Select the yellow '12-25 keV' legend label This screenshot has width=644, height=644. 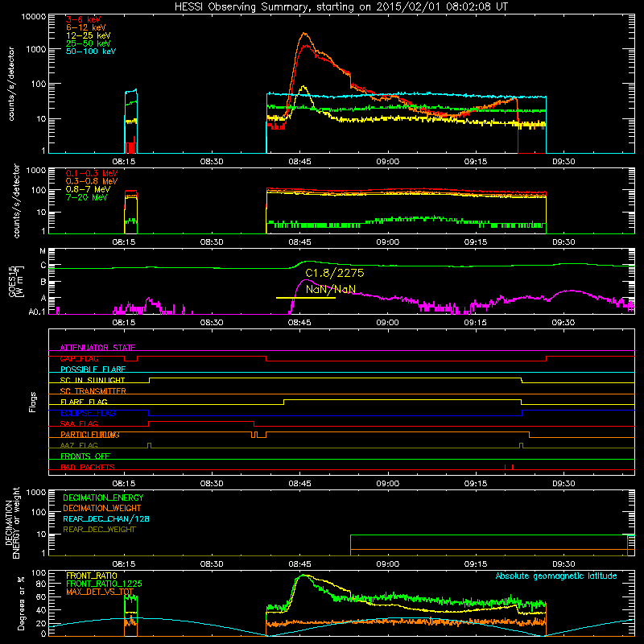point(89,35)
